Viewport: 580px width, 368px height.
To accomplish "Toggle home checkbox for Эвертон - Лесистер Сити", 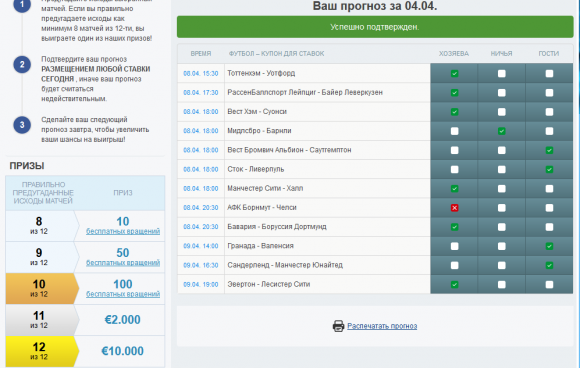I will tap(455, 284).
